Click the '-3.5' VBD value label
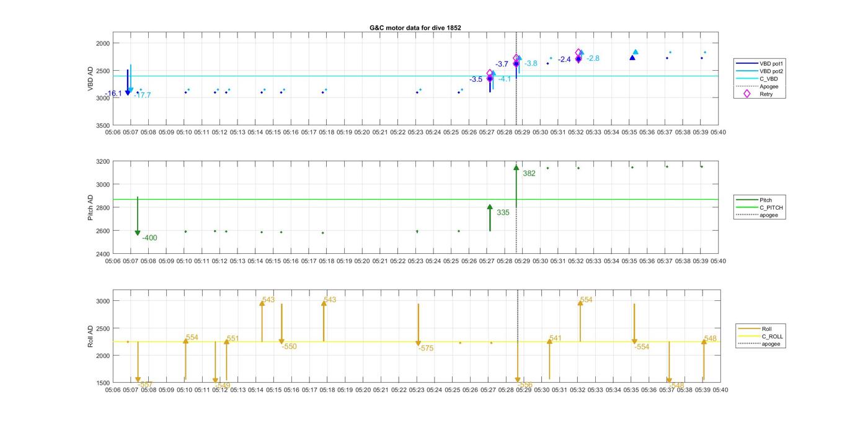Viewport: 868px width, 430px height. pyautogui.click(x=476, y=79)
